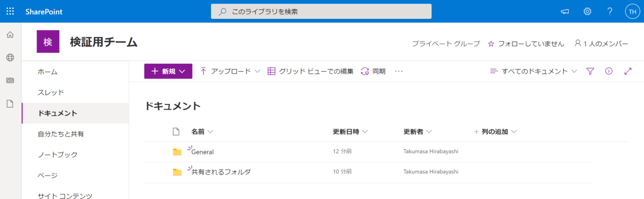Open the news feed icon in app bar
This screenshot has height=199, width=644.
point(10,80)
